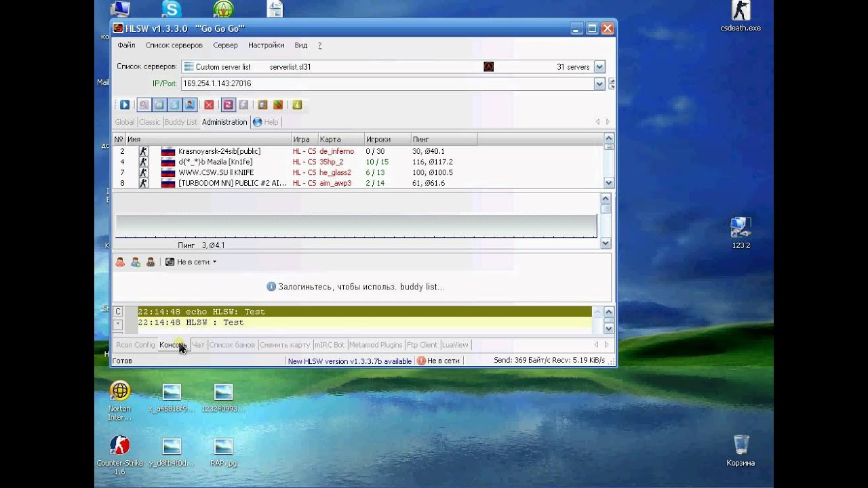
Task: Expand the IP/Port address dropdown
Action: [x=599, y=84]
